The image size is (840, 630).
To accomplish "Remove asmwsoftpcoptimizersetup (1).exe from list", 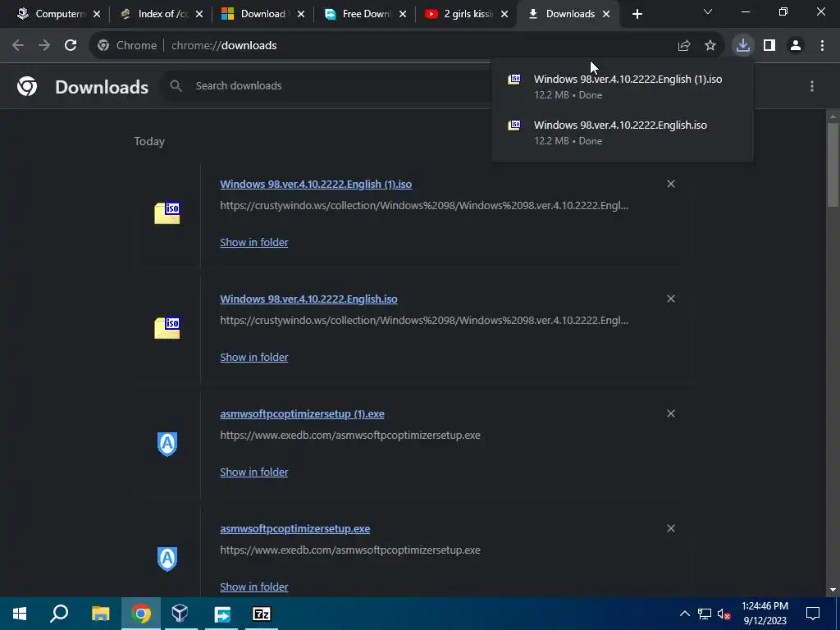I will [671, 413].
